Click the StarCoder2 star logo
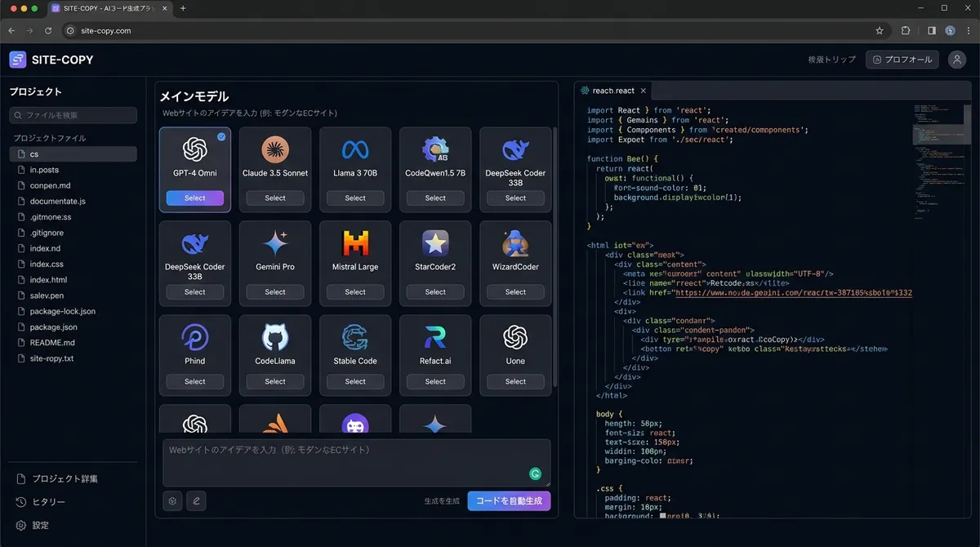 (435, 243)
